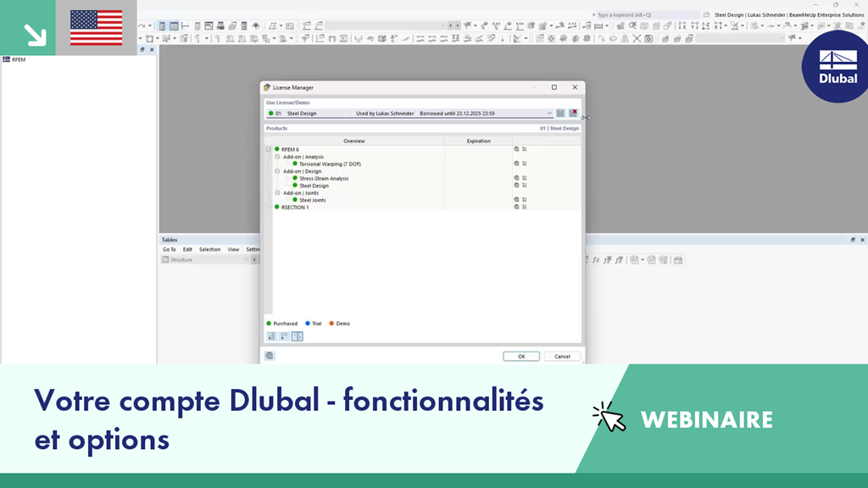The image size is (868, 488).
Task: Click the collapse all tree icon
Action: tap(285, 336)
